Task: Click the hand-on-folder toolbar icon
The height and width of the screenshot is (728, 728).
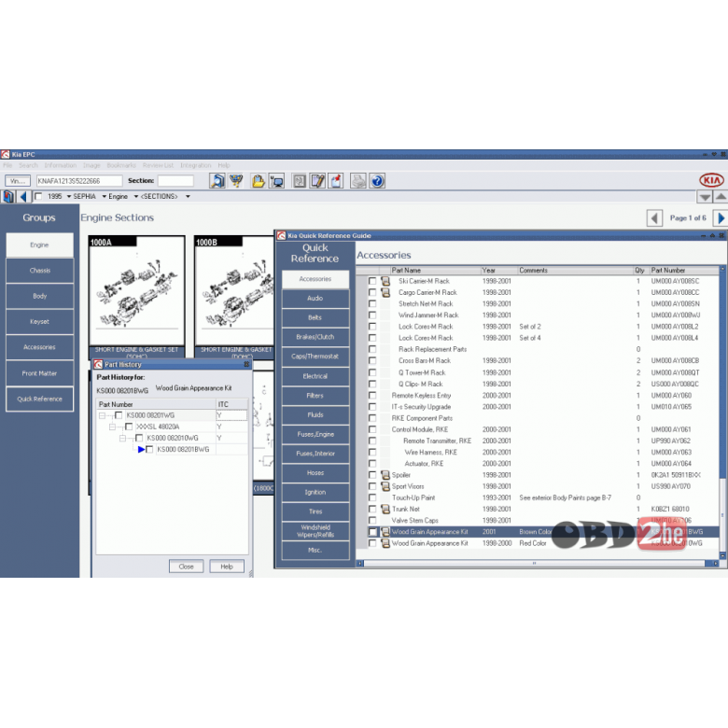Action: pos(259,181)
